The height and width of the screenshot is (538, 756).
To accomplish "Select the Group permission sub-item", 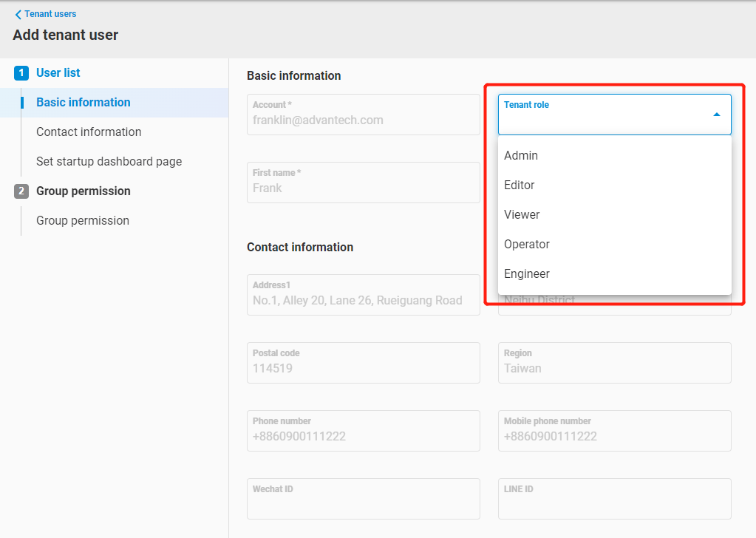I will (x=83, y=221).
